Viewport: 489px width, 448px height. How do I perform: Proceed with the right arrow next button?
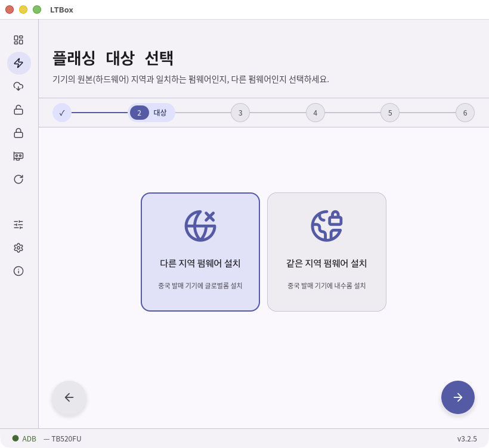[458, 397]
